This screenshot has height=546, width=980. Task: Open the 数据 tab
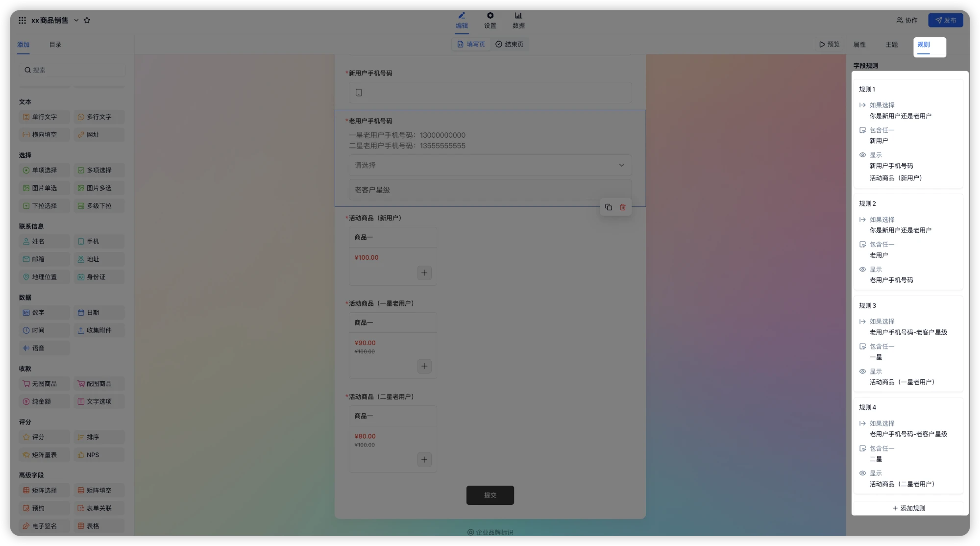click(518, 21)
